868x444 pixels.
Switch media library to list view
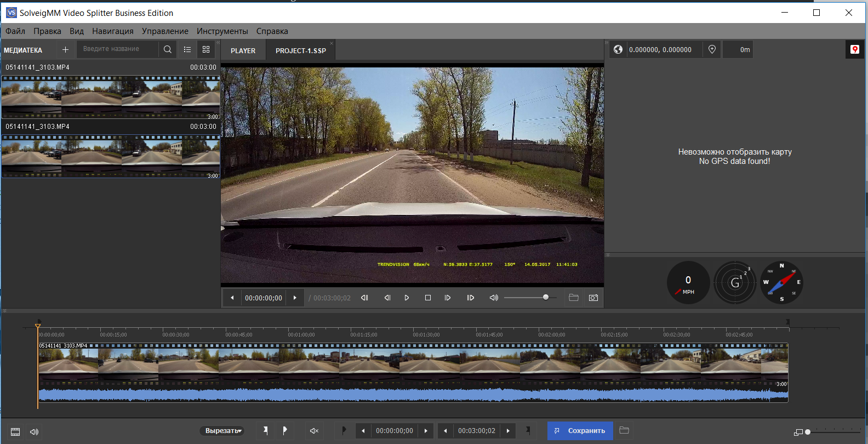point(187,49)
